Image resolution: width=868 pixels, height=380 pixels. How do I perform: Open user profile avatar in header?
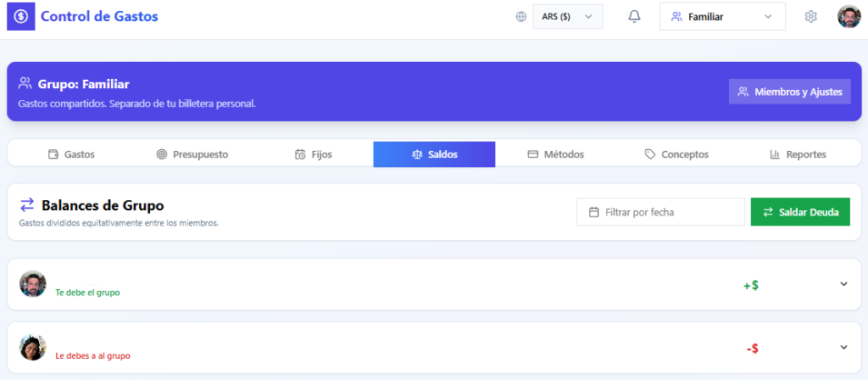coord(849,16)
